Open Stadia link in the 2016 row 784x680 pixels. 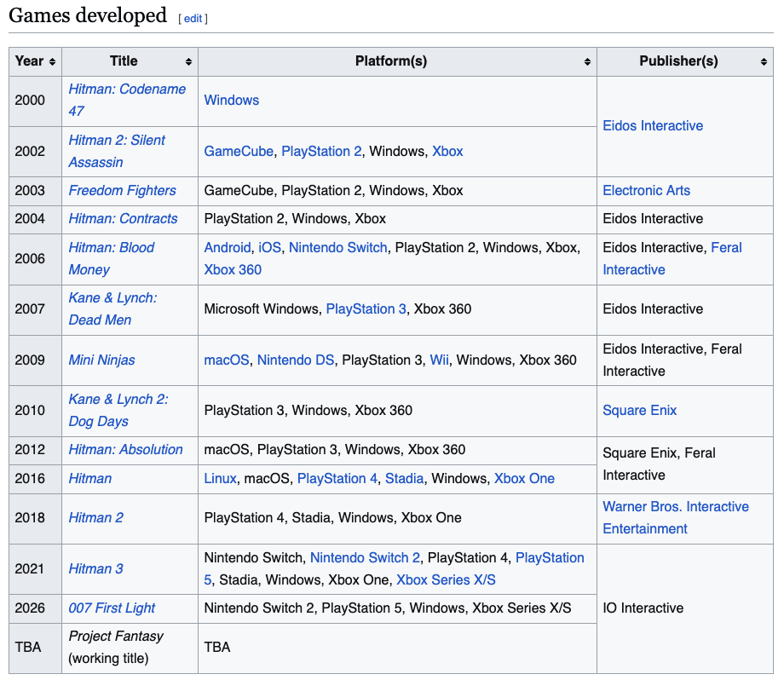(405, 479)
